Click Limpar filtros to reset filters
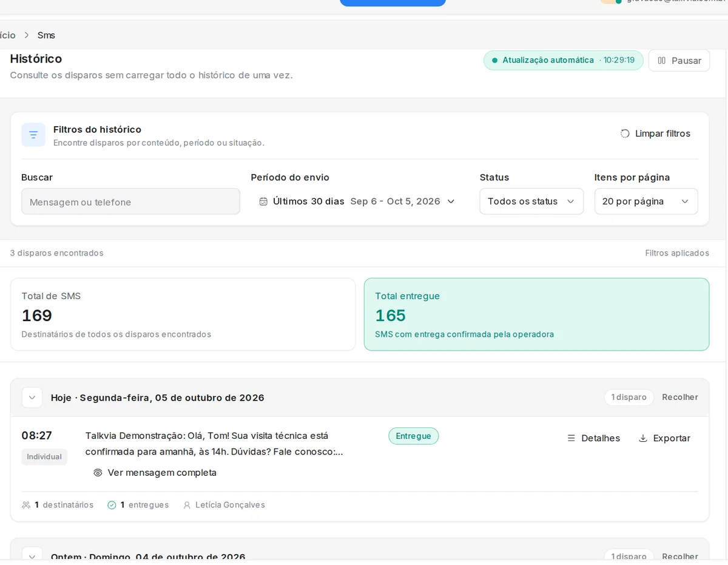 click(655, 134)
